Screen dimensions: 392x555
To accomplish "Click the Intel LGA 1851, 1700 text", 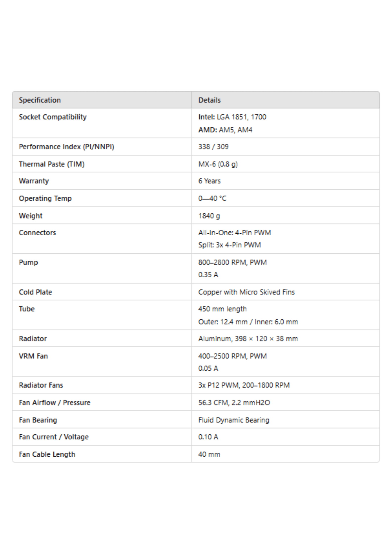I will point(232,117).
